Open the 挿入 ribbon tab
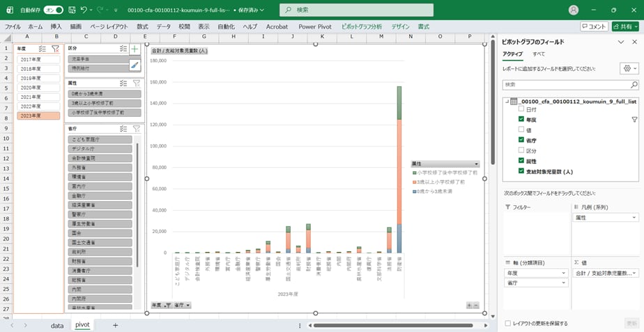Image resolution: width=644 pixels, height=332 pixels. click(56, 26)
